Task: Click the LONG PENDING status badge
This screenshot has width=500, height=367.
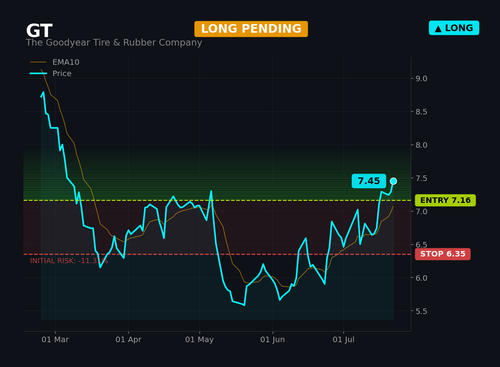Action: (x=251, y=29)
